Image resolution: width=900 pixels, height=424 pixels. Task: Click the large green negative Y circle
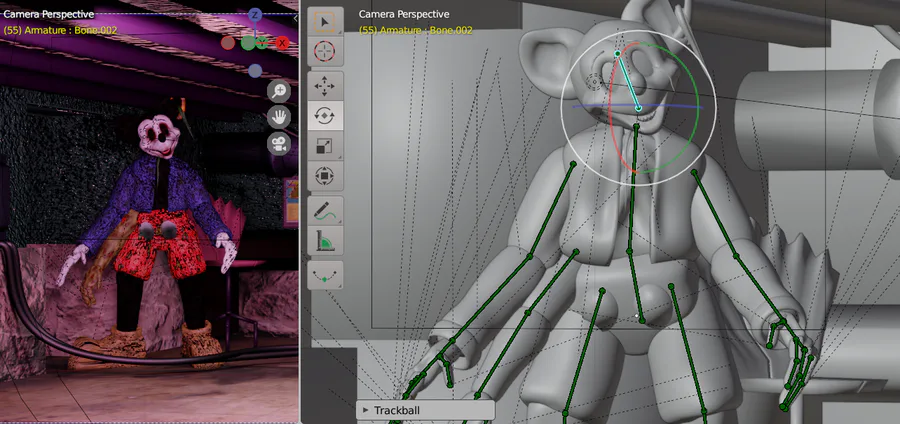[247, 42]
